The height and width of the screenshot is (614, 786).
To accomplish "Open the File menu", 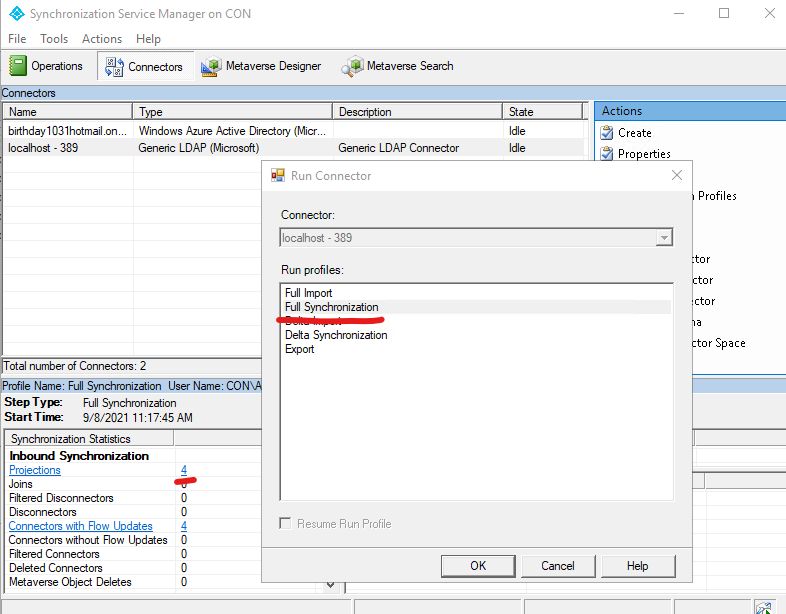I will point(17,39).
